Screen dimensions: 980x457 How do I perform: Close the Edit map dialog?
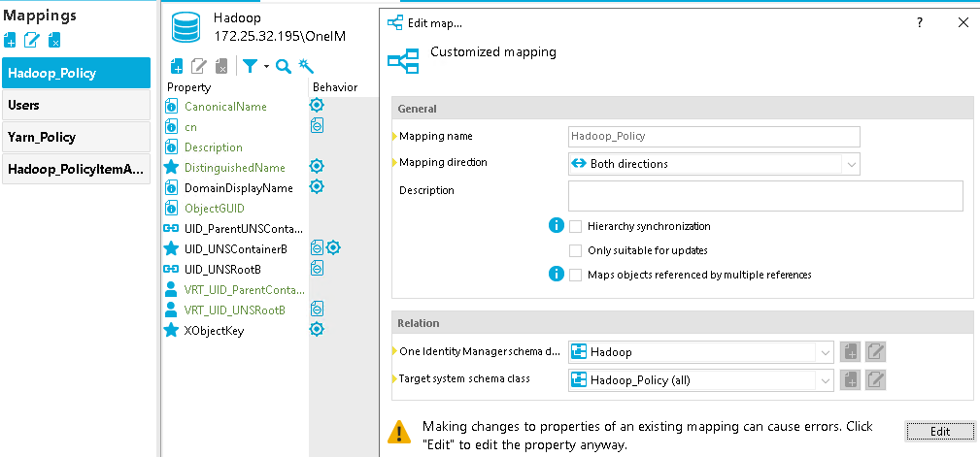tap(963, 22)
